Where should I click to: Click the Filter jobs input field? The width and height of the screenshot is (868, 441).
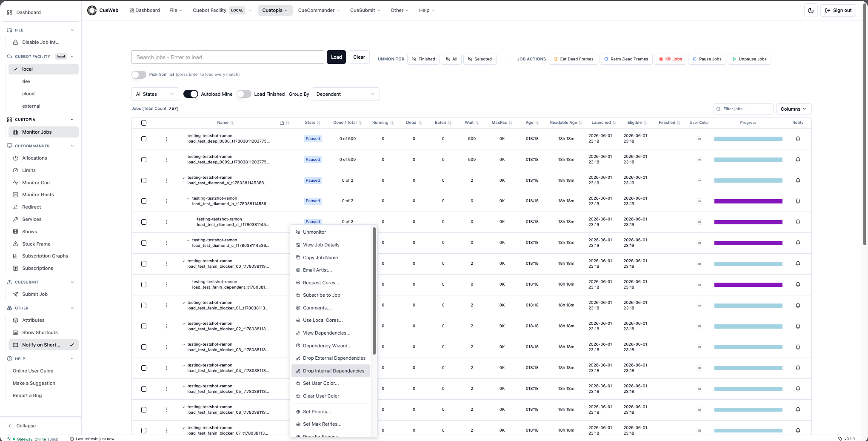coord(743,109)
